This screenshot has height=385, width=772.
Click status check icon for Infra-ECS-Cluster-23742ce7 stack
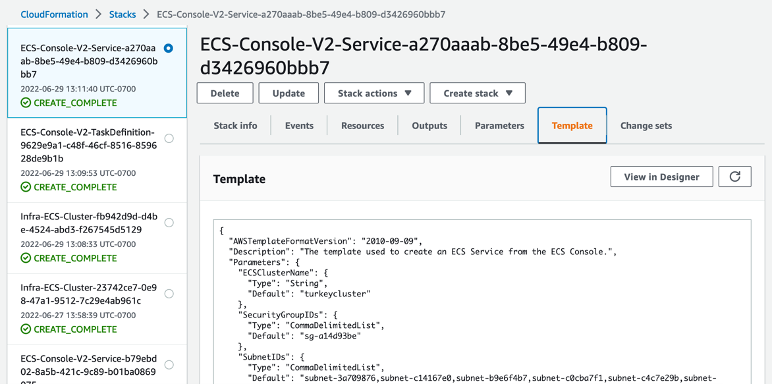[25, 329]
